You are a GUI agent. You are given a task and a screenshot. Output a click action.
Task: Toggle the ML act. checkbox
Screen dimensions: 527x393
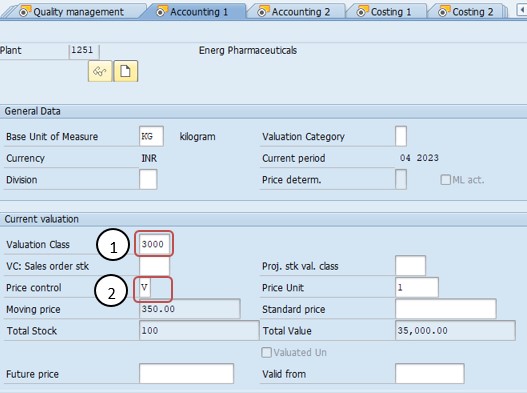click(445, 180)
